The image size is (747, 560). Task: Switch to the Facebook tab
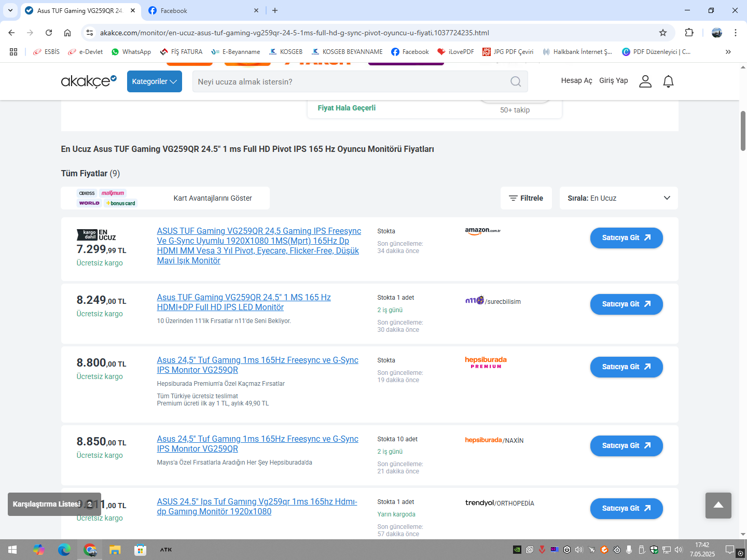click(x=203, y=10)
